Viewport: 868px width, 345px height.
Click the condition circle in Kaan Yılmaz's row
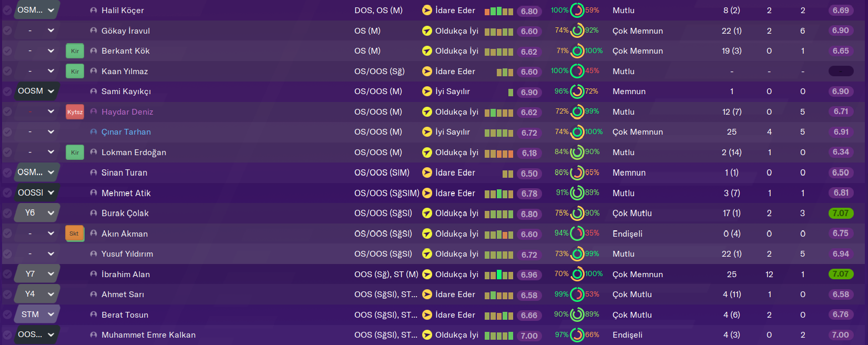(577, 71)
